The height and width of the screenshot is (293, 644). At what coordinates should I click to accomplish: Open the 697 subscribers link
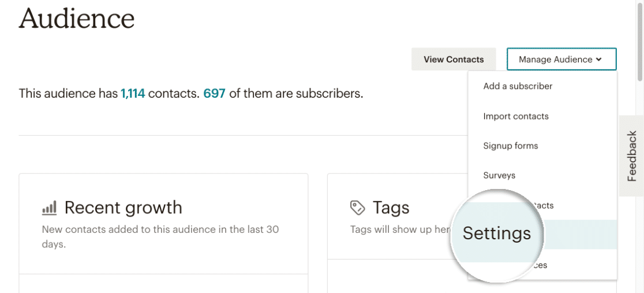click(x=215, y=94)
